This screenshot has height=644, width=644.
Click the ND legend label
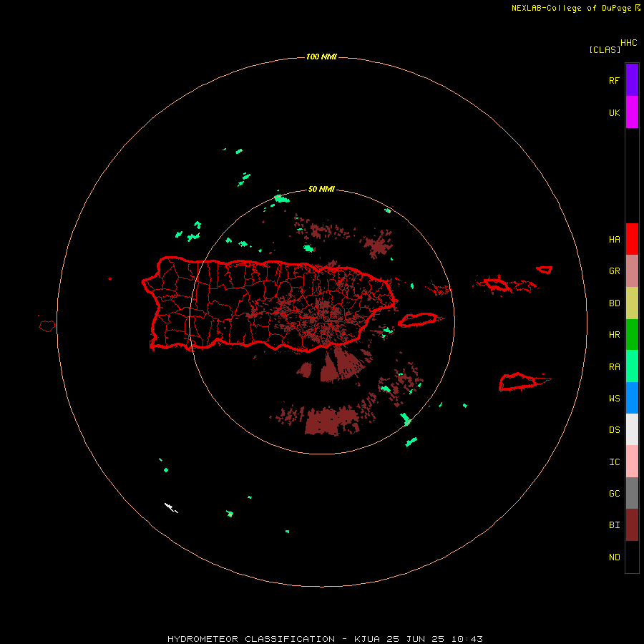(x=614, y=557)
